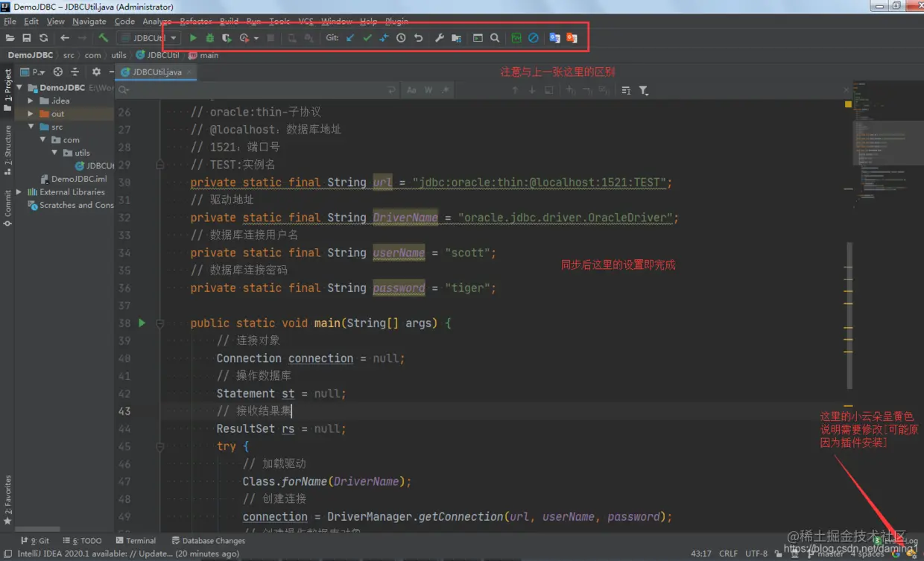Open the Edit menu
Image resolution: width=924 pixels, height=561 pixels.
point(31,22)
